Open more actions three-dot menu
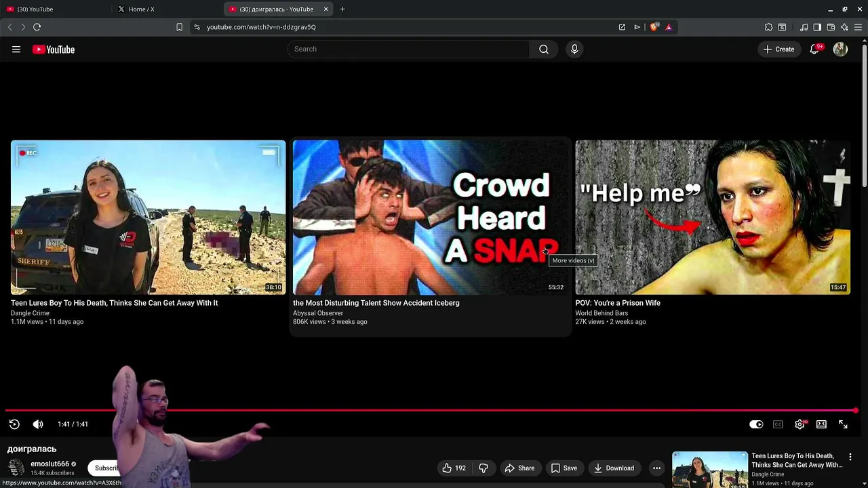The height and width of the screenshot is (488, 868). click(656, 468)
